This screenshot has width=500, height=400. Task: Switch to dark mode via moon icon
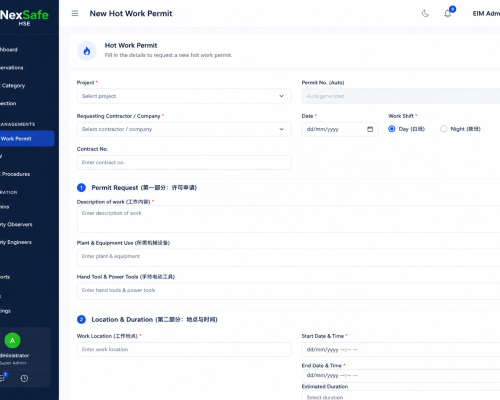[x=425, y=14]
